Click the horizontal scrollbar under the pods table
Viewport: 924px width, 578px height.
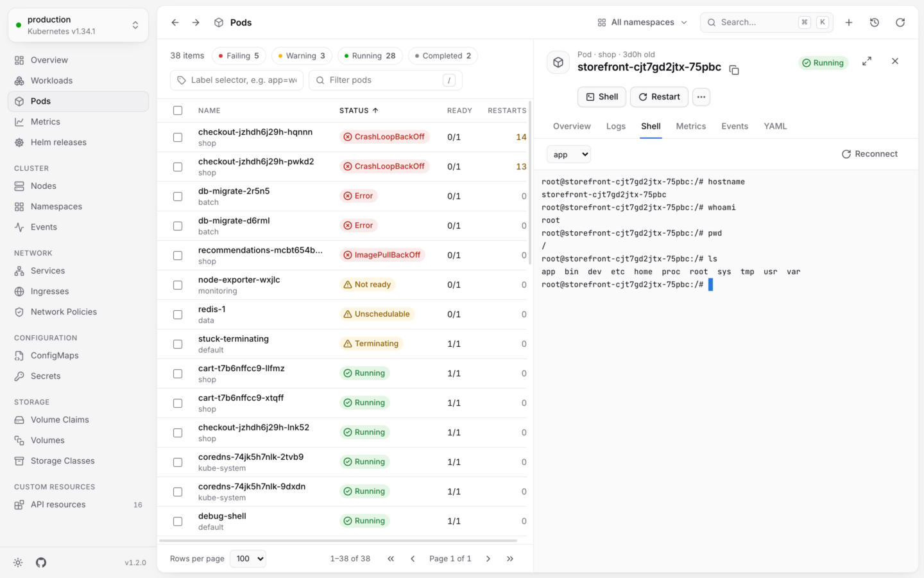click(338, 541)
